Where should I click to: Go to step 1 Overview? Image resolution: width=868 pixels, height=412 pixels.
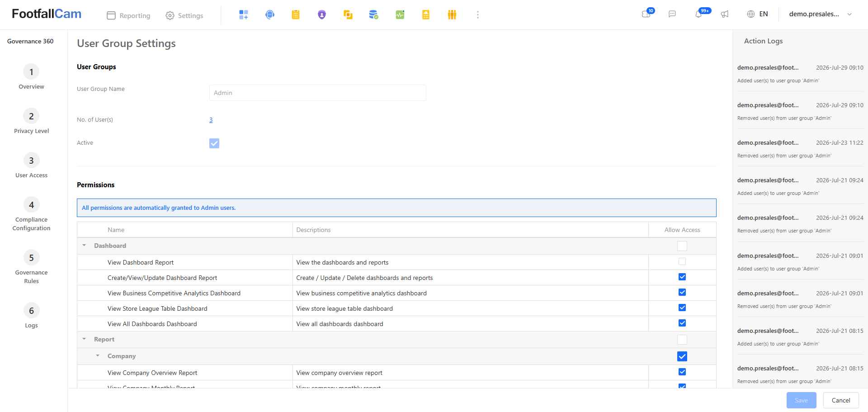click(x=31, y=77)
